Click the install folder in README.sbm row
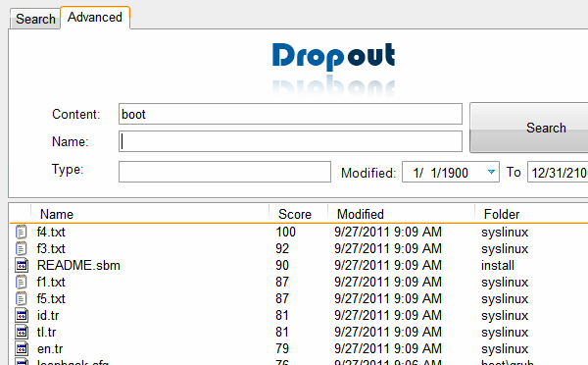Screen dimensions: 588x365 [x=498, y=265]
